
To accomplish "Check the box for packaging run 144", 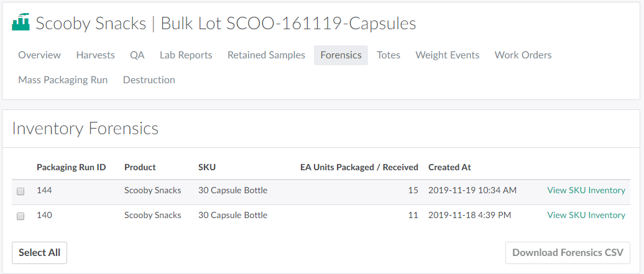I will click(x=21, y=191).
